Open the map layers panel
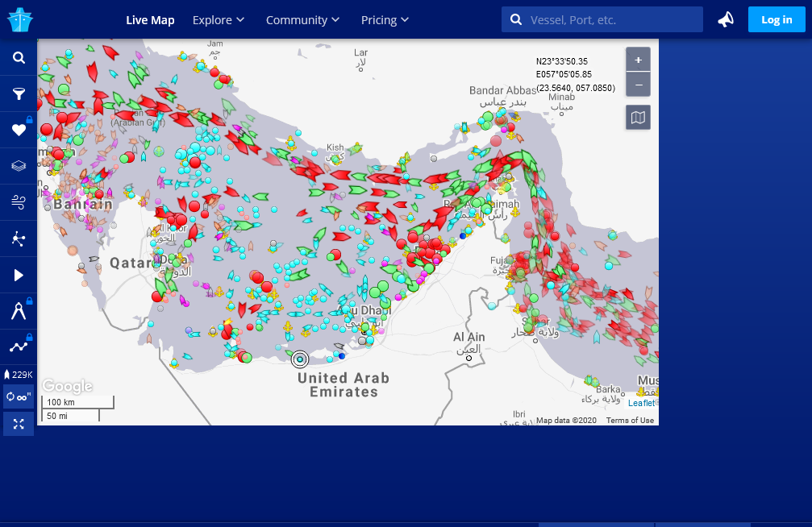812x527 pixels. click(x=19, y=166)
